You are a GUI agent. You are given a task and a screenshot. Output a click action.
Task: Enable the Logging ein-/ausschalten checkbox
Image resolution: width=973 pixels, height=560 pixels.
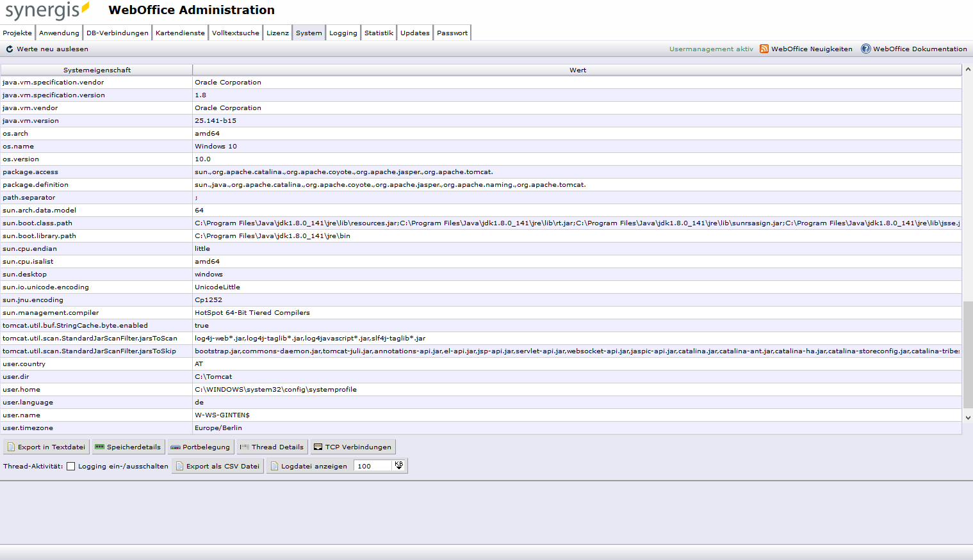[x=70, y=465]
